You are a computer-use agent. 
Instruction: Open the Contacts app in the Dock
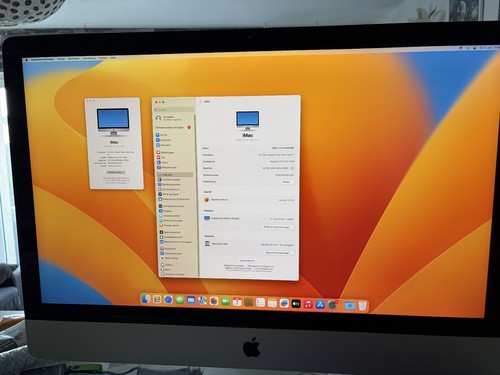click(x=249, y=302)
